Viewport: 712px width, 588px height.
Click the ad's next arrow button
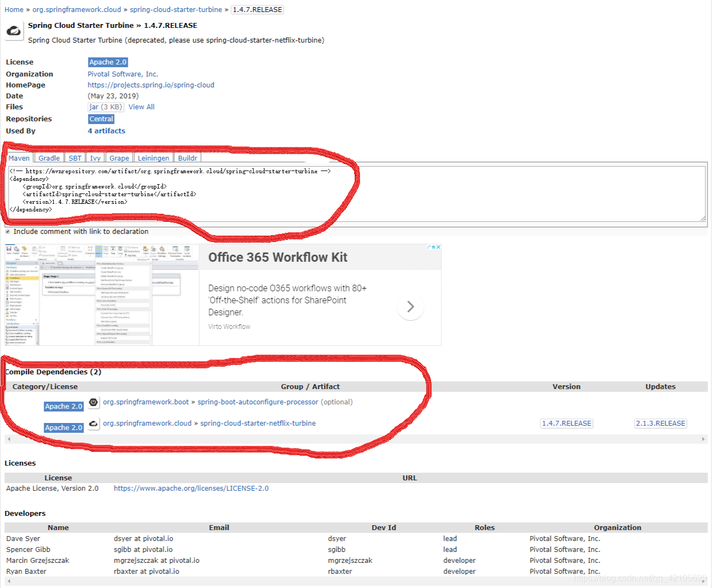tap(410, 307)
